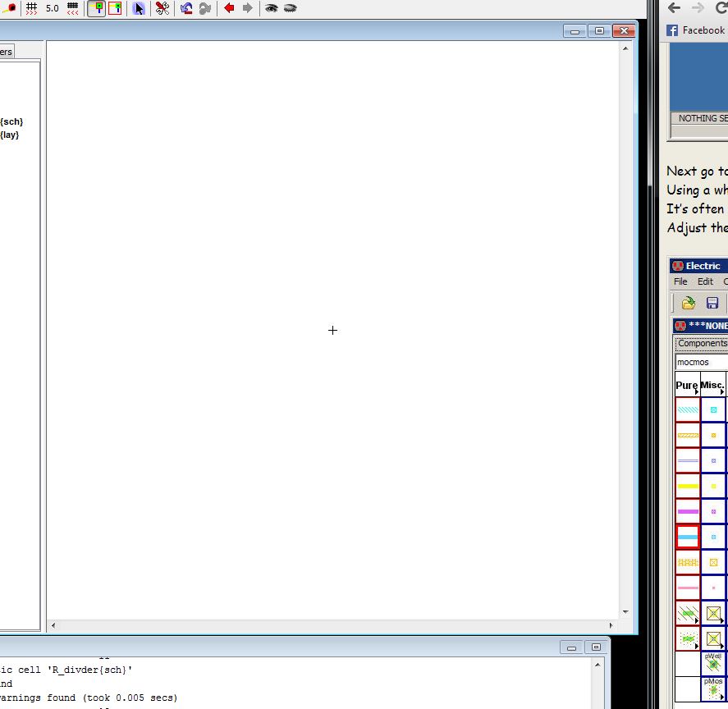
Task: Open Edit menu in Electric screenshot
Action: (705, 281)
